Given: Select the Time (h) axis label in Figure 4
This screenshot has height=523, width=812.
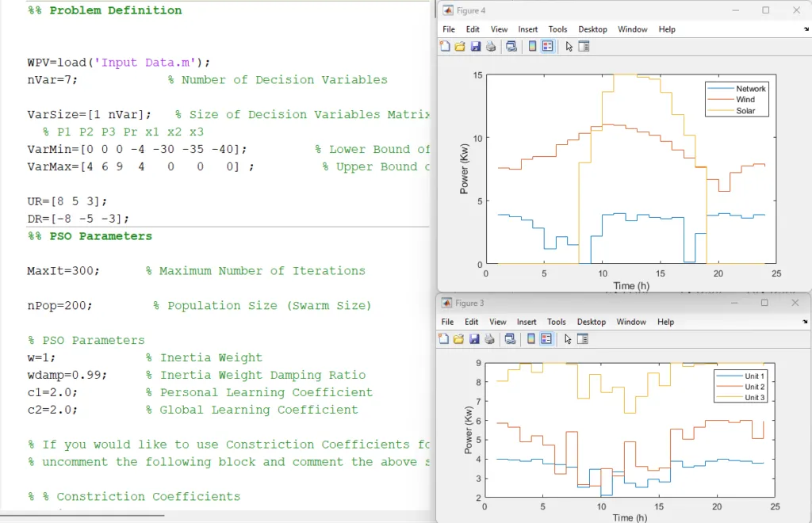Looking at the screenshot, I should [x=631, y=285].
